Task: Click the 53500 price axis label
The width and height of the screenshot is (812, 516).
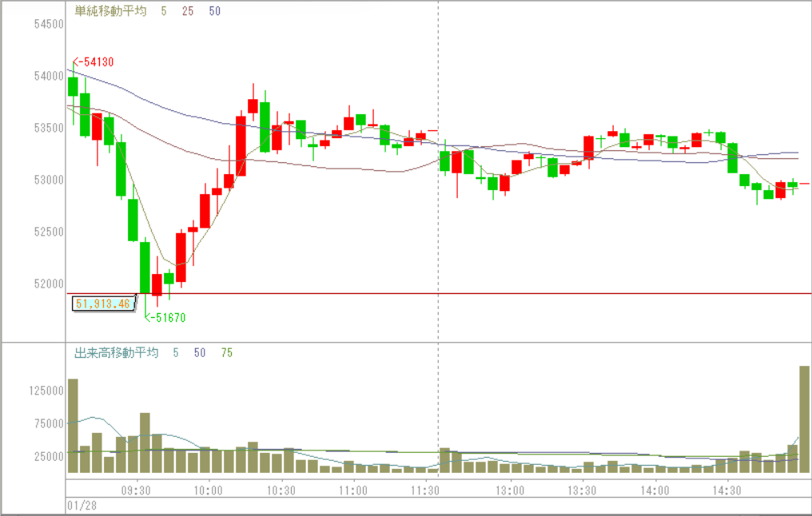Action: click(49, 128)
